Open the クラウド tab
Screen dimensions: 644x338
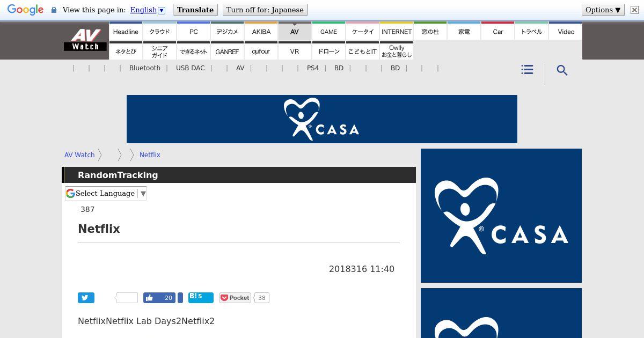(x=159, y=31)
